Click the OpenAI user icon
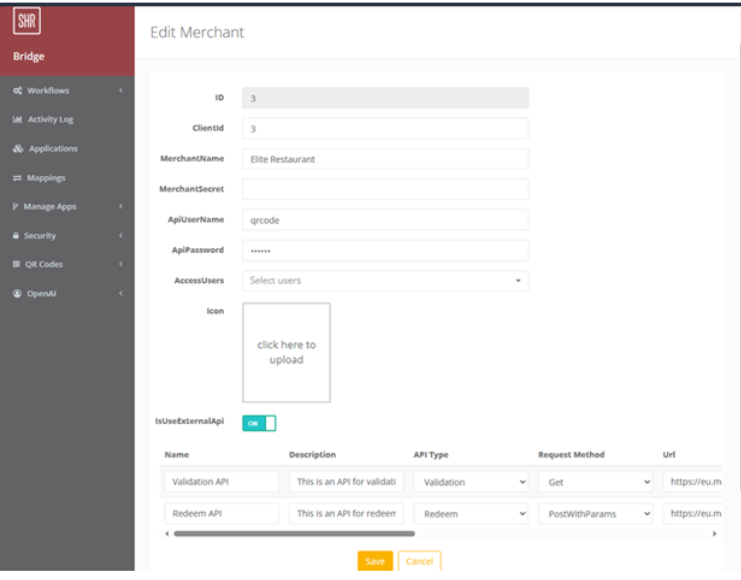 (17, 294)
